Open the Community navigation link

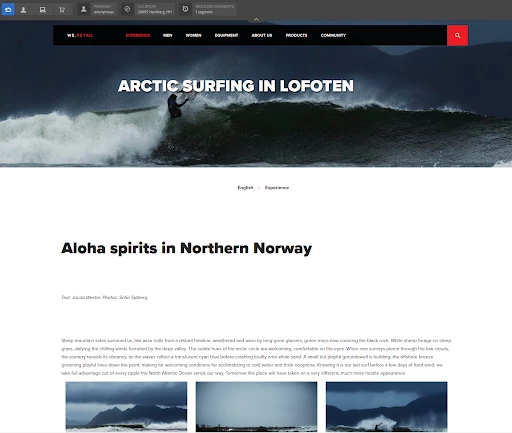[333, 35]
